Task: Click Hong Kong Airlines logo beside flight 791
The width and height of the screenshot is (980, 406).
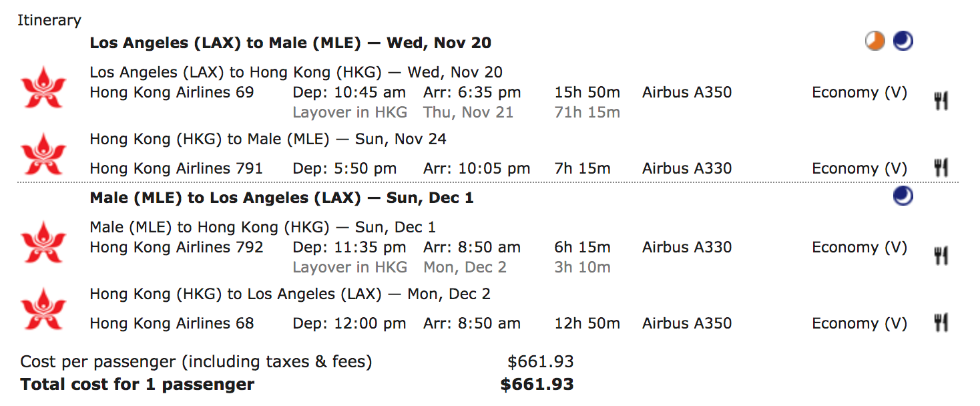Action: tap(43, 154)
